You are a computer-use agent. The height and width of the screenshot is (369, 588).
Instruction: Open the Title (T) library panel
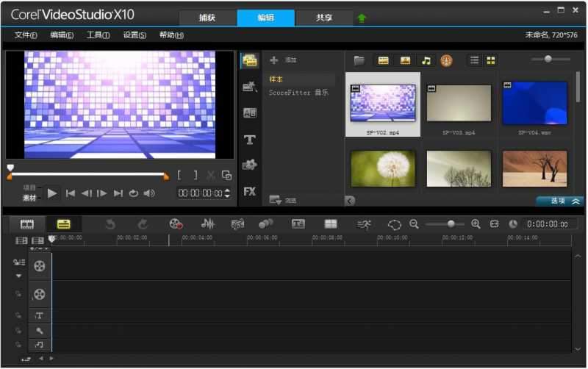[x=250, y=140]
